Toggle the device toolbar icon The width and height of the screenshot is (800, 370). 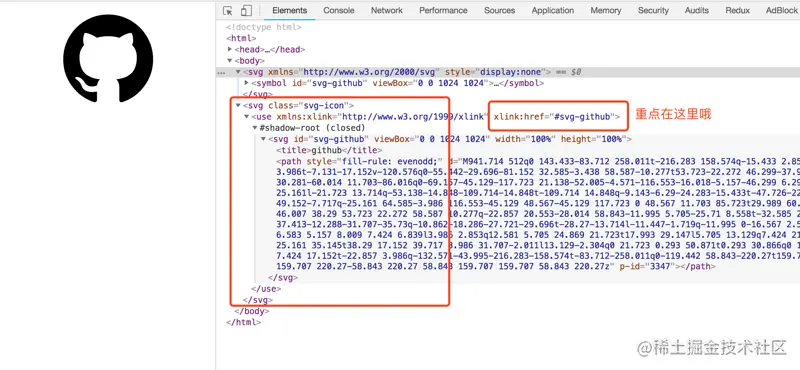tap(246, 10)
